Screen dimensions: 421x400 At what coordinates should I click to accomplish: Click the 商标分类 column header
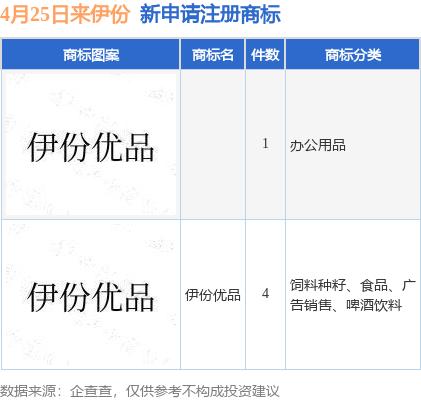(x=353, y=54)
